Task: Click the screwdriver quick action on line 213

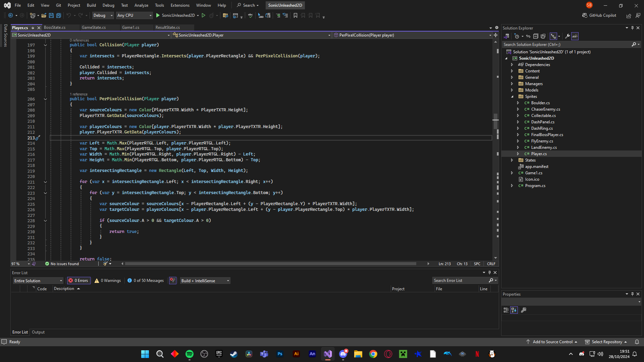Action: point(38,138)
